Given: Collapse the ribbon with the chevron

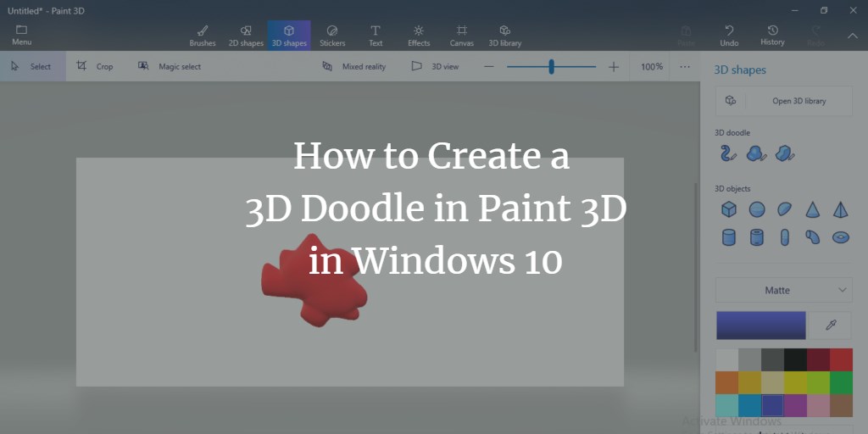Looking at the screenshot, I should (x=853, y=36).
